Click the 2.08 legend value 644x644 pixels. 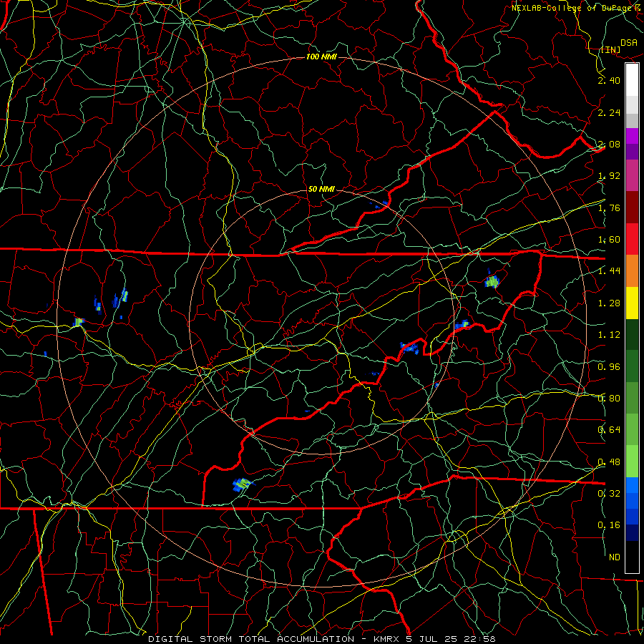click(609, 144)
